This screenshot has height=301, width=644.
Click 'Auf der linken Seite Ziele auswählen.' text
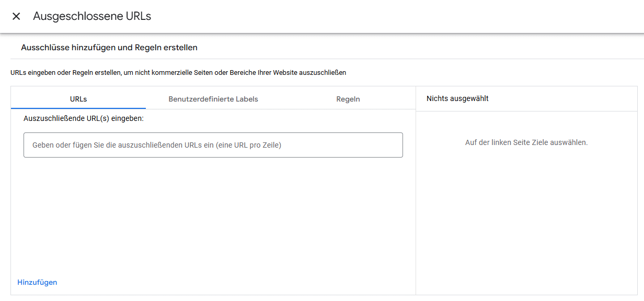point(526,142)
